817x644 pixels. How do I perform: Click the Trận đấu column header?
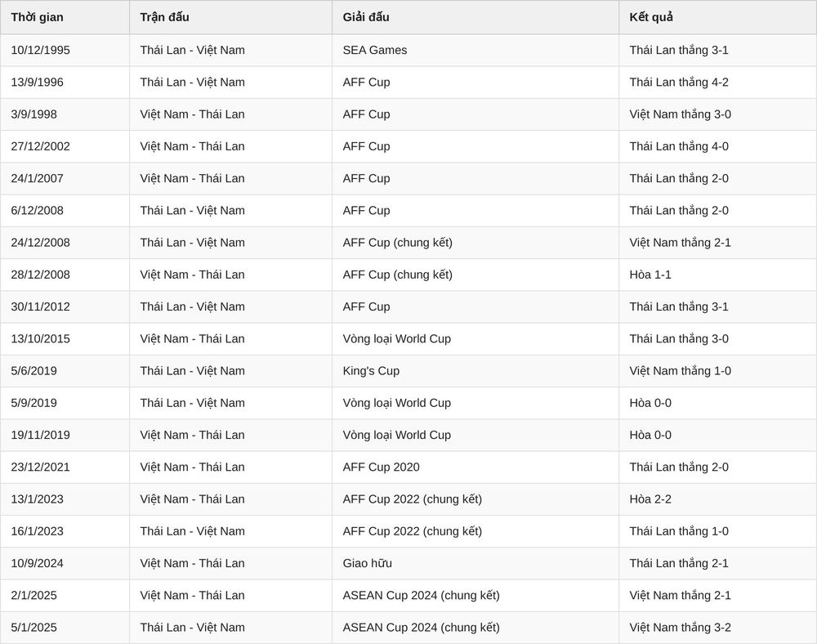231,17
